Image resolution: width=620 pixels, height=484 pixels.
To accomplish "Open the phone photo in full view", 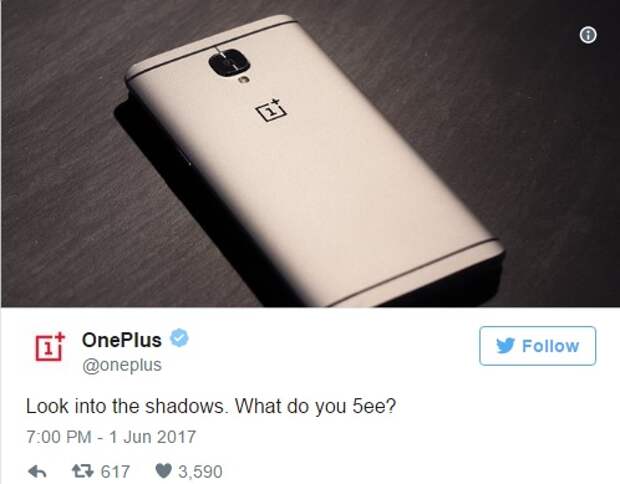I will (x=310, y=153).
